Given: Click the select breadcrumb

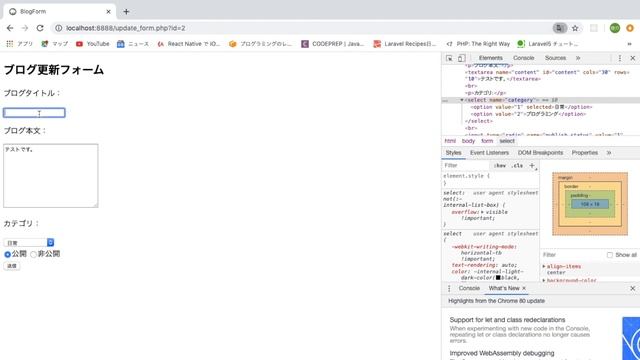Looking at the screenshot, I should pyautogui.click(x=507, y=141).
